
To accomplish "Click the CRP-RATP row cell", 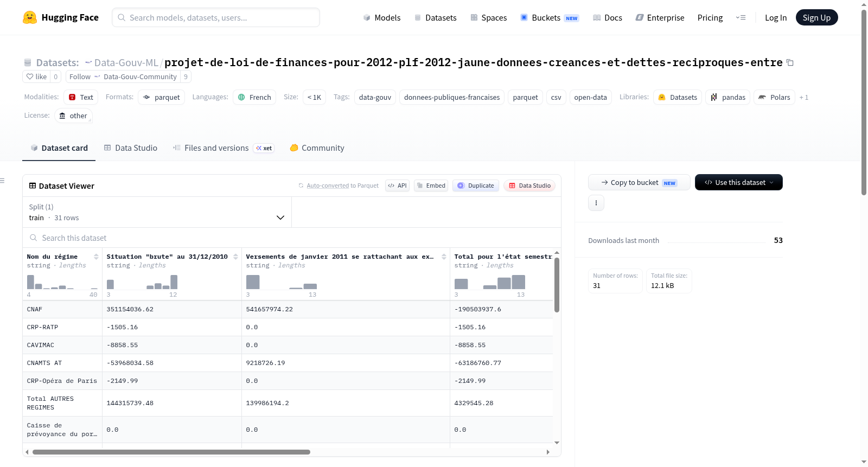I will tap(62, 327).
